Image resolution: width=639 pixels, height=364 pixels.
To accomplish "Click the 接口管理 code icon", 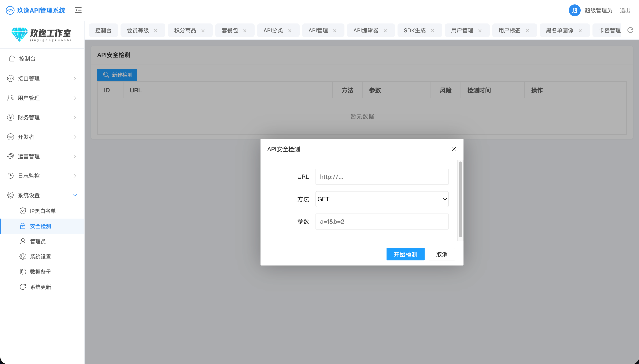I will coord(11,78).
